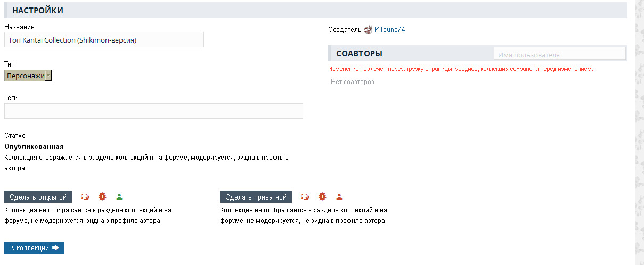Click the СОАВТОРЫ section heading
Image resolution: width=644 pixels, height=265 pixels.
coord(359,54)
